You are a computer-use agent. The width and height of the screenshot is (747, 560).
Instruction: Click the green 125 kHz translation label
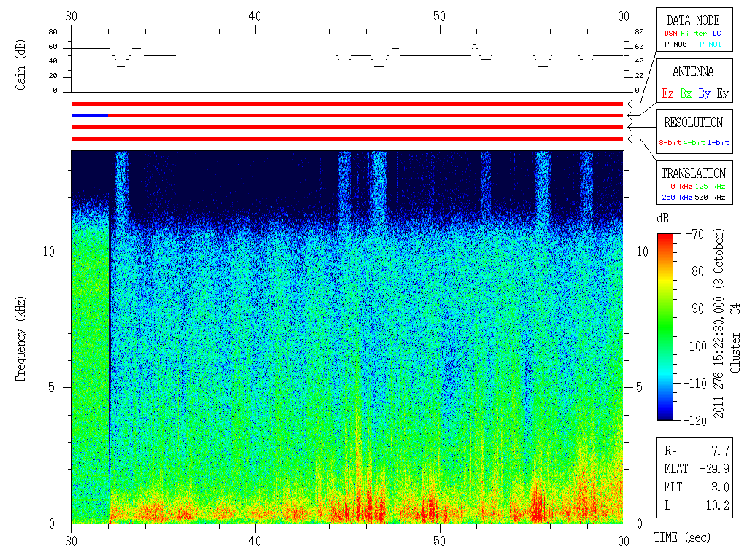[710, 186]
